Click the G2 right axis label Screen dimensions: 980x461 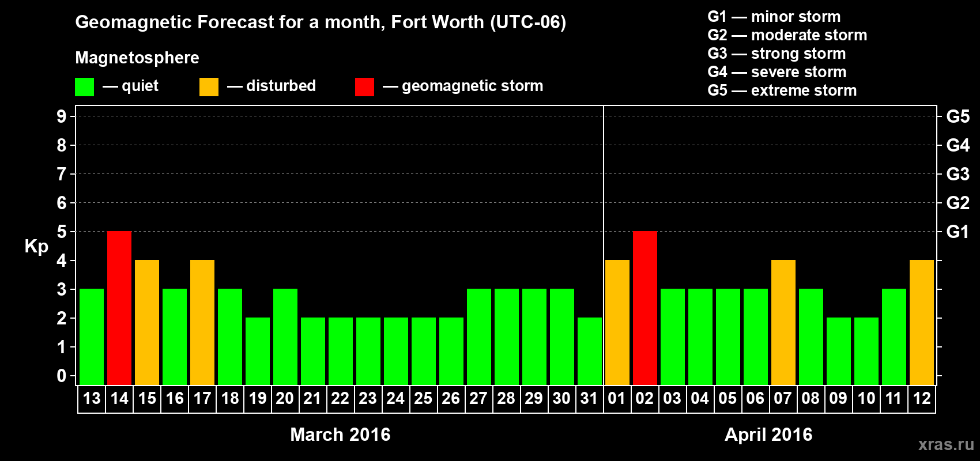pos(958,203)
